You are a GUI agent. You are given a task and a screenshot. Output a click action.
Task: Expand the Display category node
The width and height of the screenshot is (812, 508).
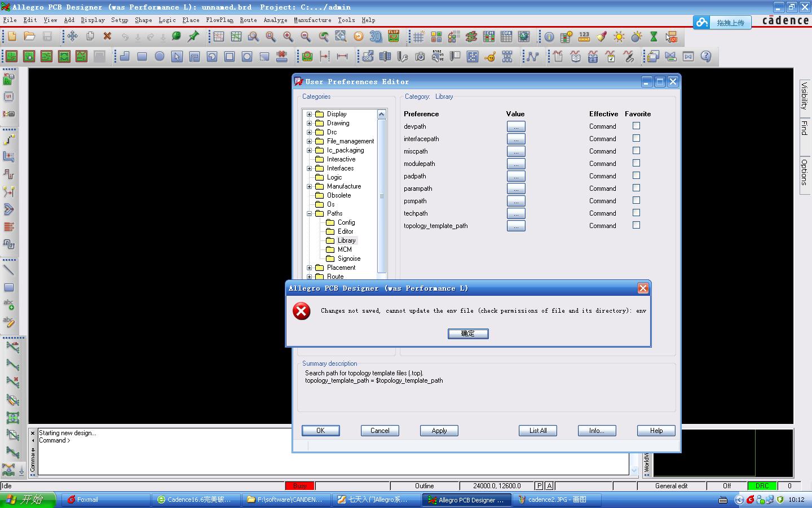point(309,114)
